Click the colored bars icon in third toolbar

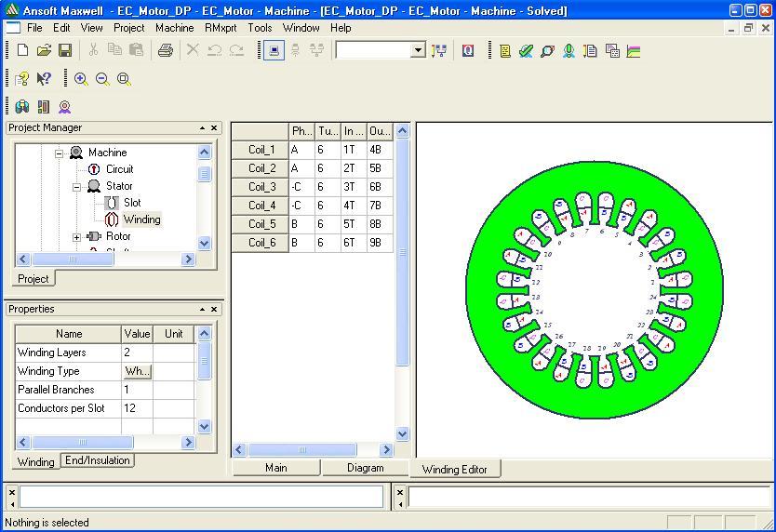[44, 106]
